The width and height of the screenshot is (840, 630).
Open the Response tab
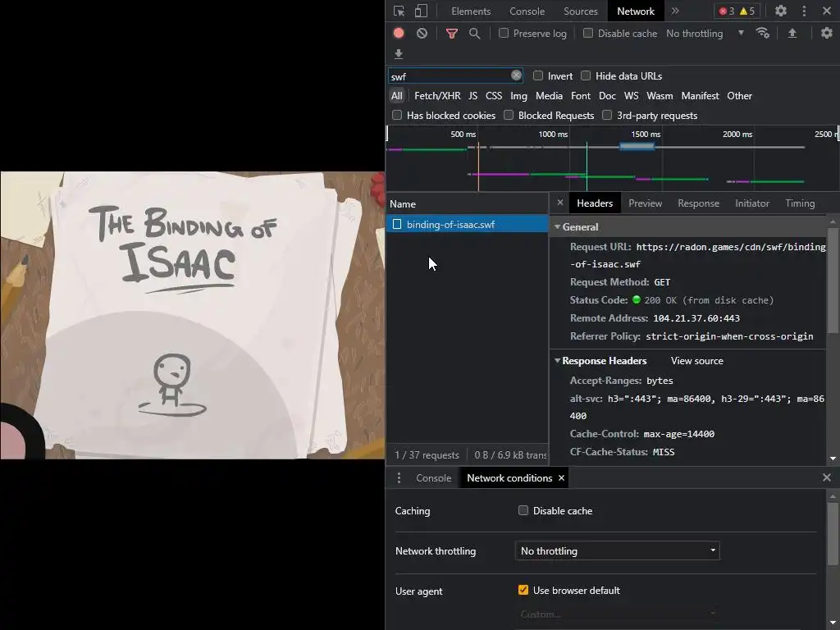[x=699, y=203]
